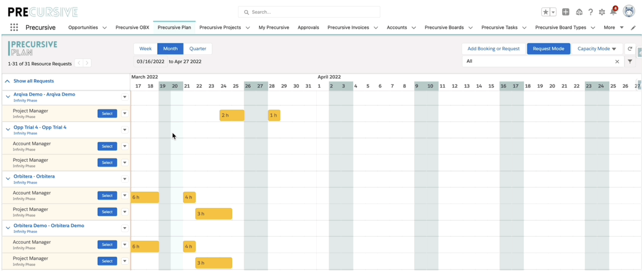Expand Precursive Boards dropdown chevron
This screenshot has height=273, width=644.
tap(470, 28)
